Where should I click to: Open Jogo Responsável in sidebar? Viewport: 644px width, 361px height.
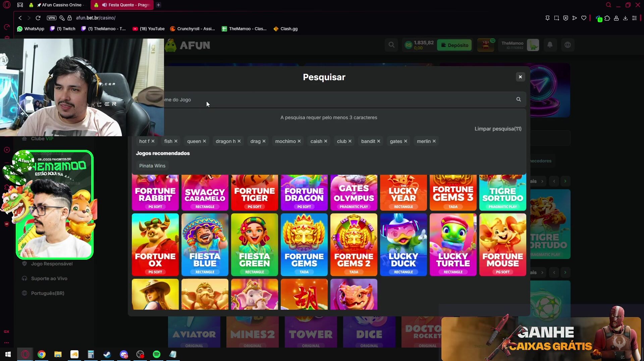[x=52, y=264]
